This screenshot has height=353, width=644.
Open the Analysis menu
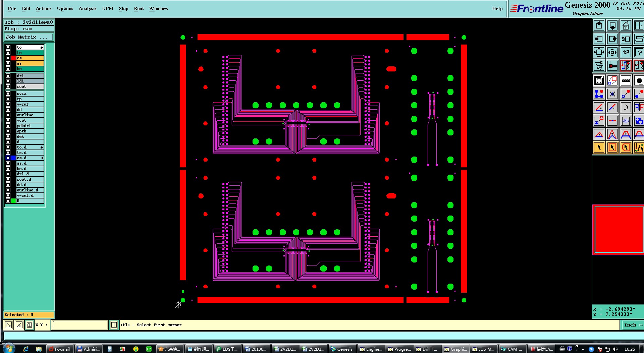point(88,8)
